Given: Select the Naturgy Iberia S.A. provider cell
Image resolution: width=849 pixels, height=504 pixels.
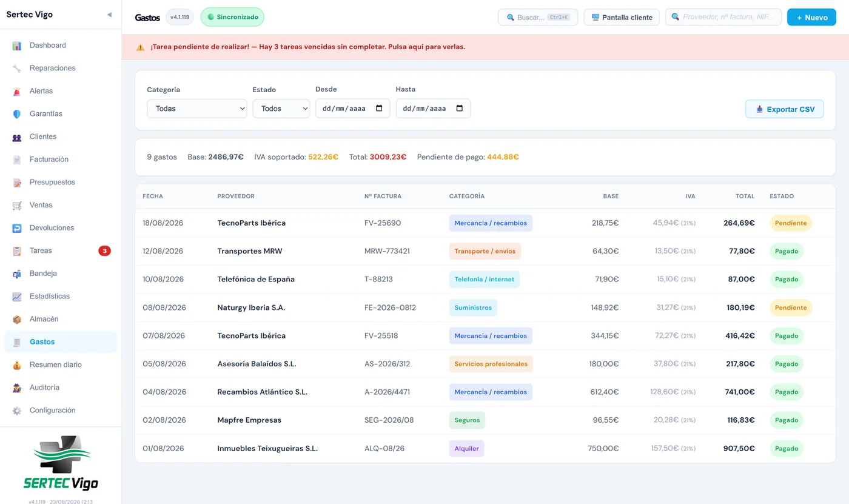Looking at the screenshot, I should pos(251,307).
